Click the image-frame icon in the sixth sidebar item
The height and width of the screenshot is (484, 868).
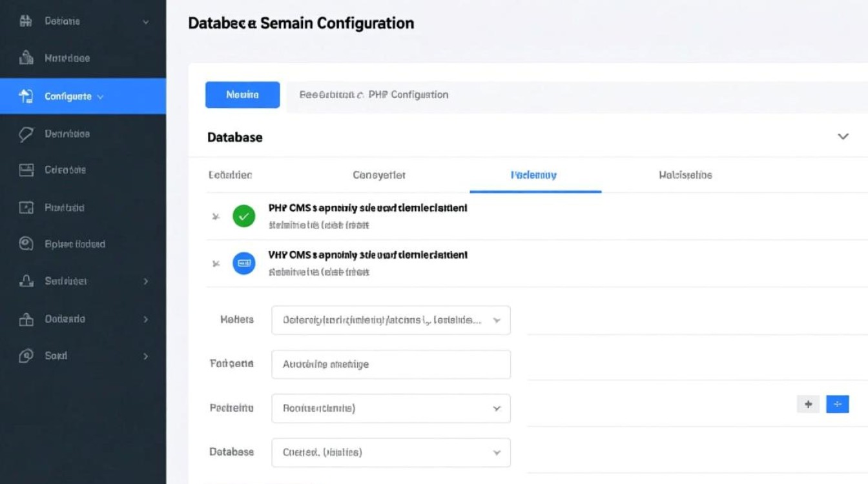(26, 208)
